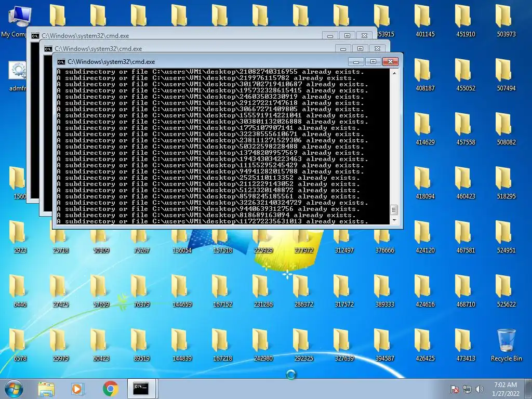This screenshot has width=532, height=399.
Task: Click scroll up arrow in front cmd window
Action: pos(394,73)
